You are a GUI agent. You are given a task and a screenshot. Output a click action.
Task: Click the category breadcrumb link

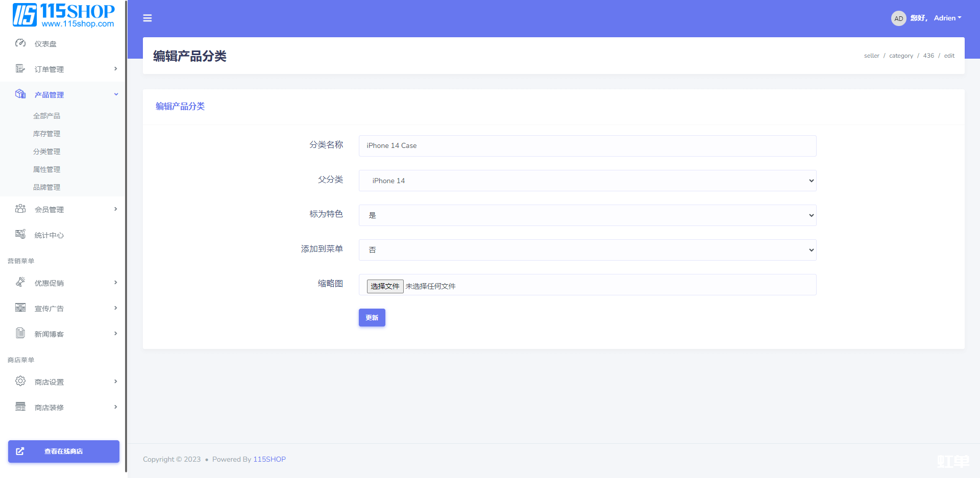click(901, 56)
